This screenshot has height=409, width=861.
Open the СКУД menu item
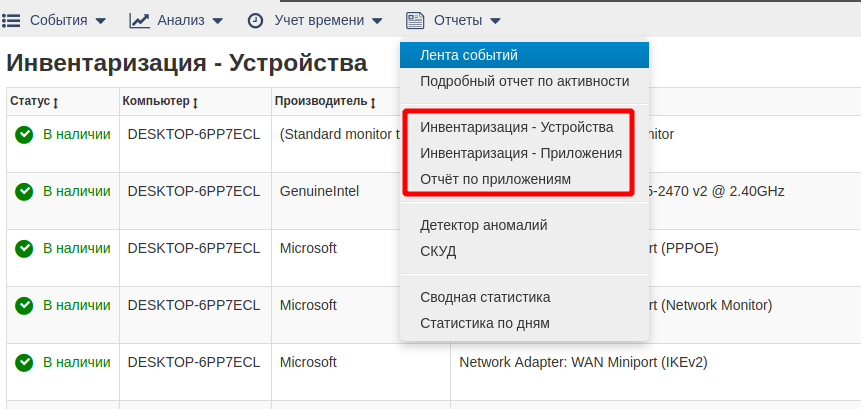tap(438, 251)
